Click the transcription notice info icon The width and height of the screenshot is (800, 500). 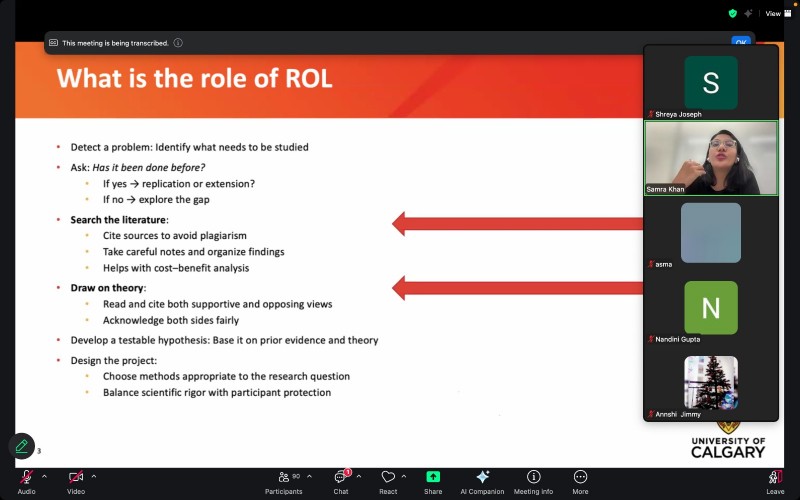(178, 43)
